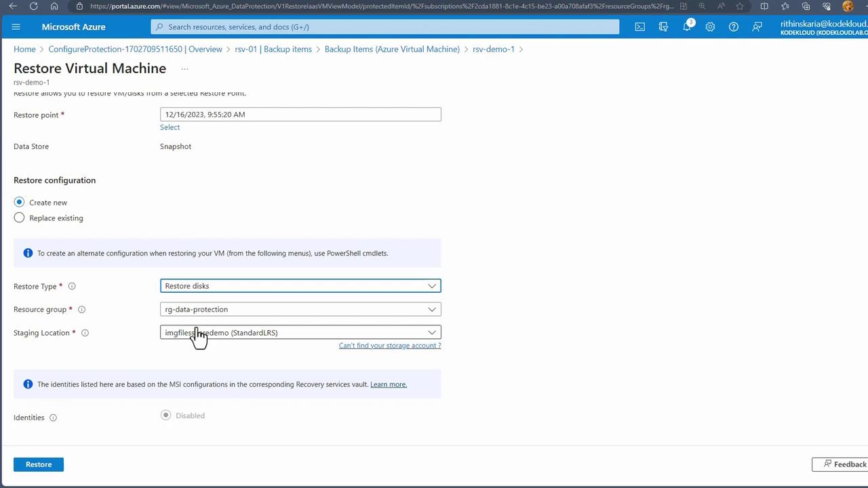Click the Restore point date field
Screen dimensions: 868x488
[x=300, y=115]
